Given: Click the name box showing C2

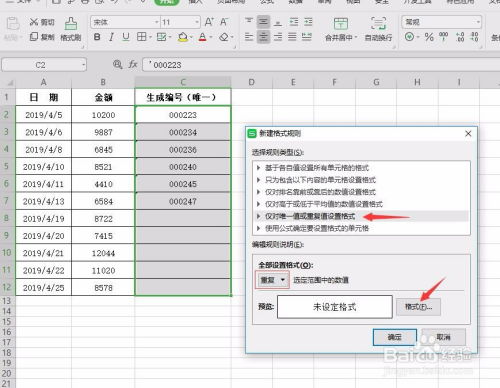Looking at the screenshot, I should [x=40, y=65].
